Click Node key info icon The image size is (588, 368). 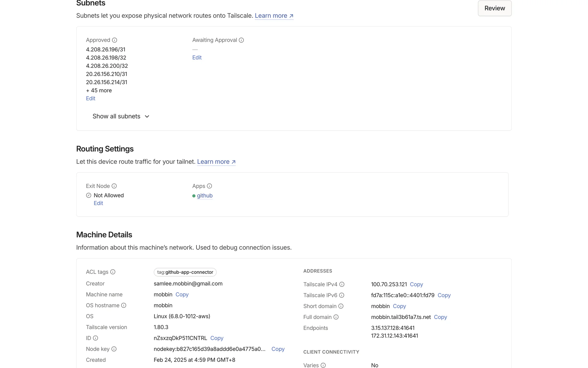[x=114, y=349]
